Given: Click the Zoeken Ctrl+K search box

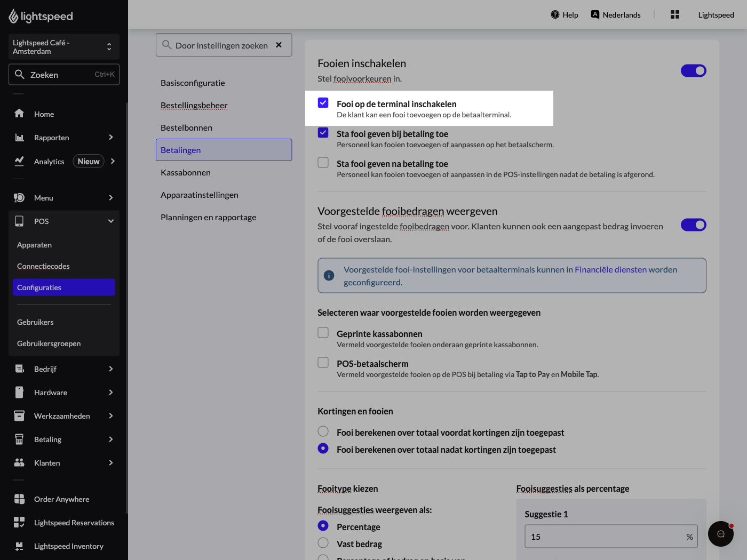Looking at the screenshot, I should pos(64,74).
